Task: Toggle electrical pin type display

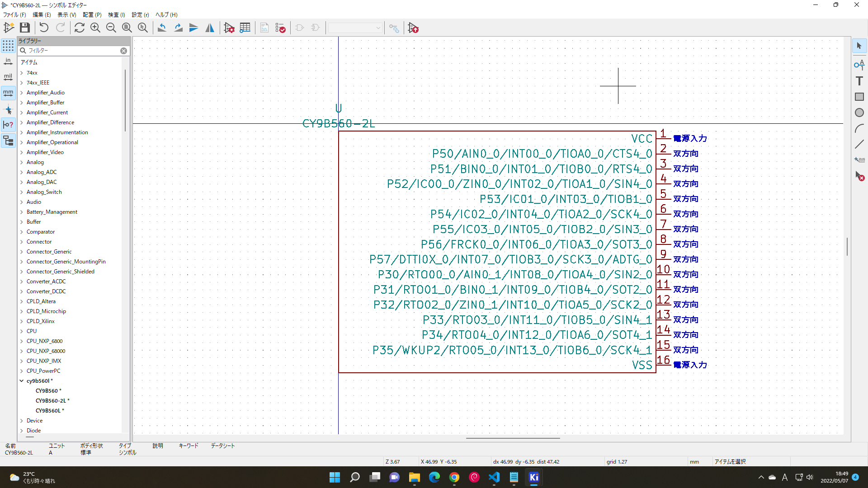Action: pos(8,125)
